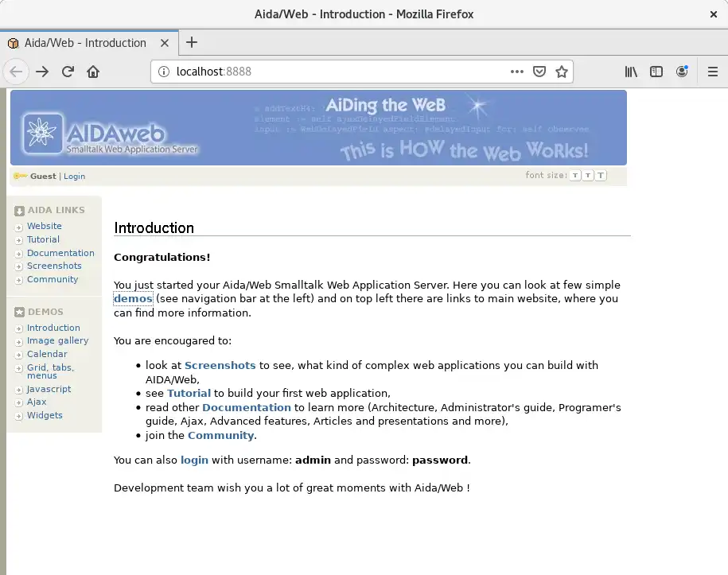Set largest font size button
Image resolution: width=728 pixels, height=575 pixels.
point(601,176)
